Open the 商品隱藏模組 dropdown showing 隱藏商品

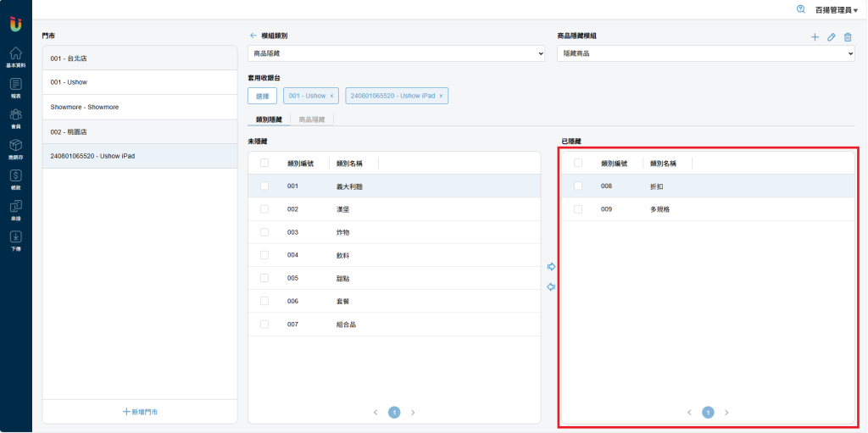(705, 53)
